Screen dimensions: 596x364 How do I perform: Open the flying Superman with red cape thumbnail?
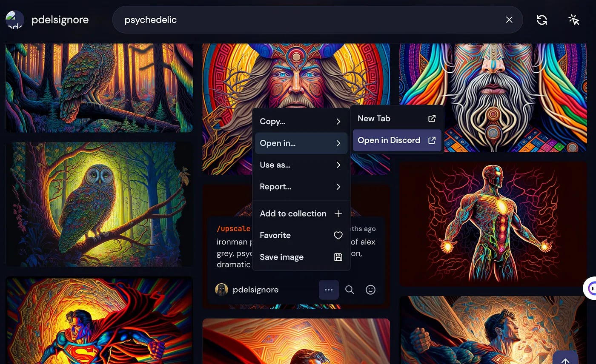[x=99, y=321]
